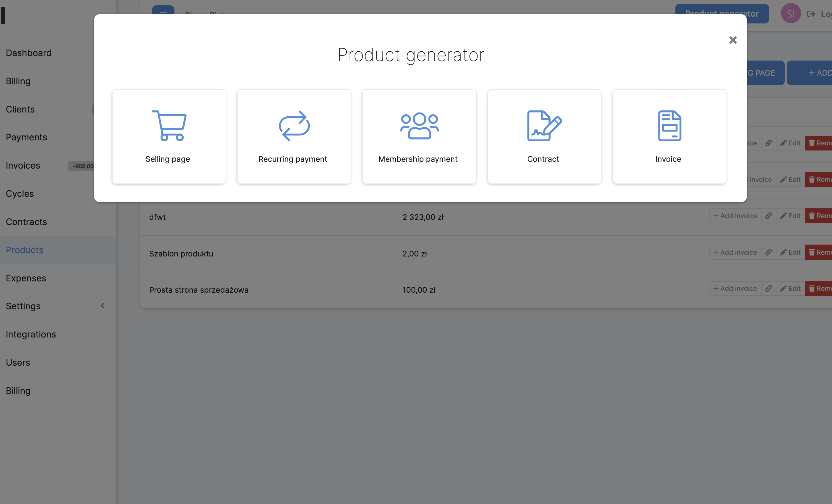Copy link icon for dfwt product

pyautogui.click(x=768, y=216)
